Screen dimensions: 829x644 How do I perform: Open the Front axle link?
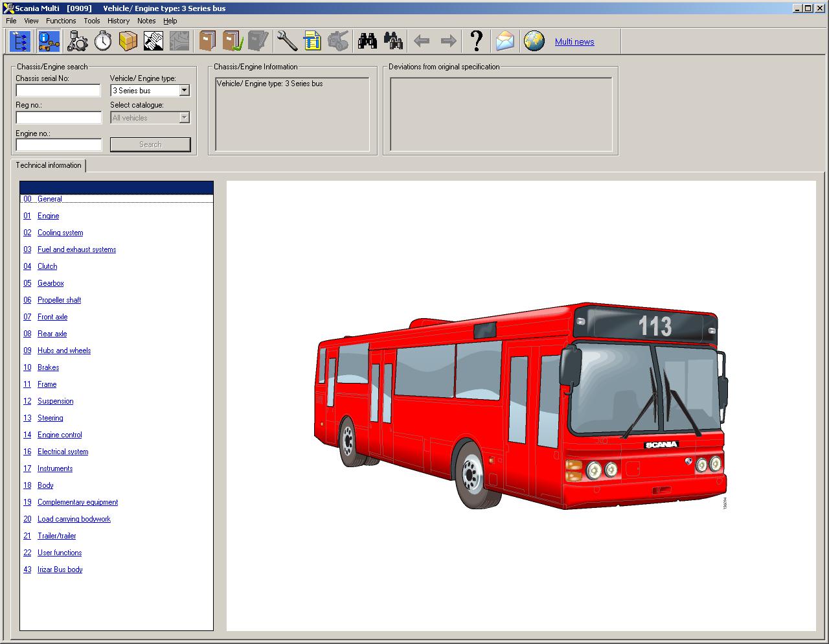(52, 317)
